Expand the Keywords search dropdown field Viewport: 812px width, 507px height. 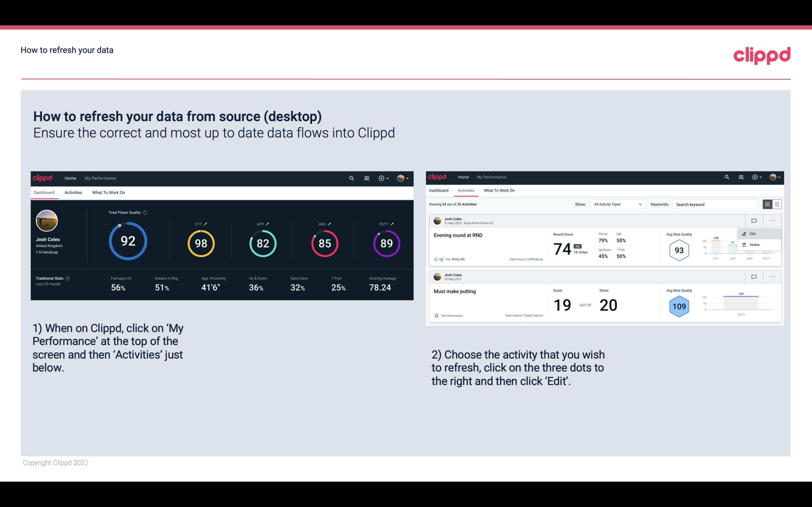(716, 204)
